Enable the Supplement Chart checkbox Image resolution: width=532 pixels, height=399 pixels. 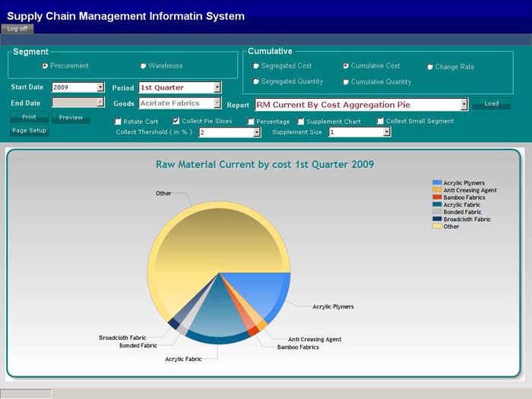pos(301,122)
